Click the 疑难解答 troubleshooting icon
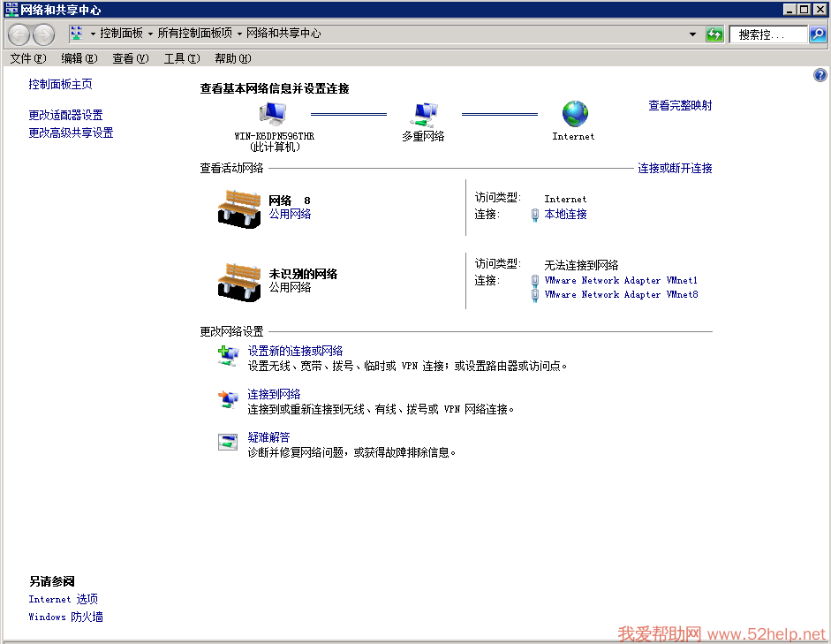831x644 pixels. [x=228, y=442]
